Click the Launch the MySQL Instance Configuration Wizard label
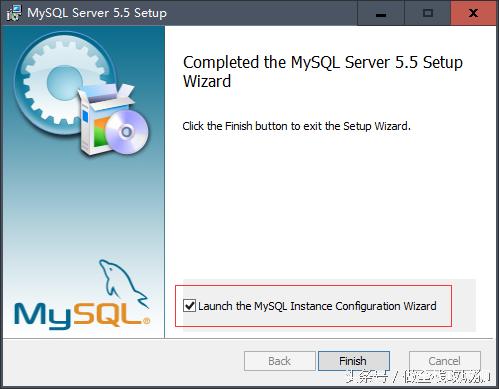499x389 pixels. (x=317, y=306)
